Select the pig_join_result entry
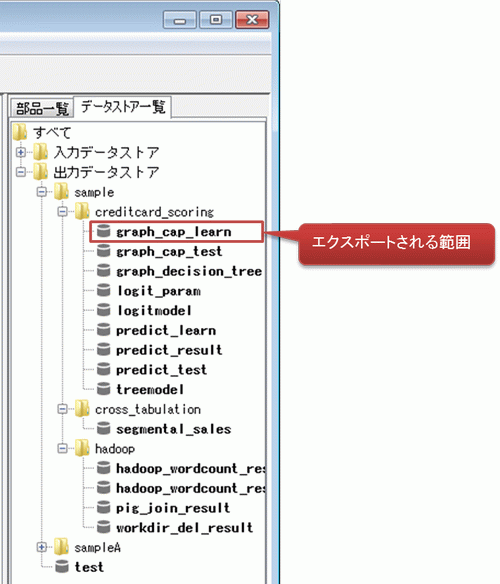The width and height of the screenshot is (500, 584). click(173, 508)
